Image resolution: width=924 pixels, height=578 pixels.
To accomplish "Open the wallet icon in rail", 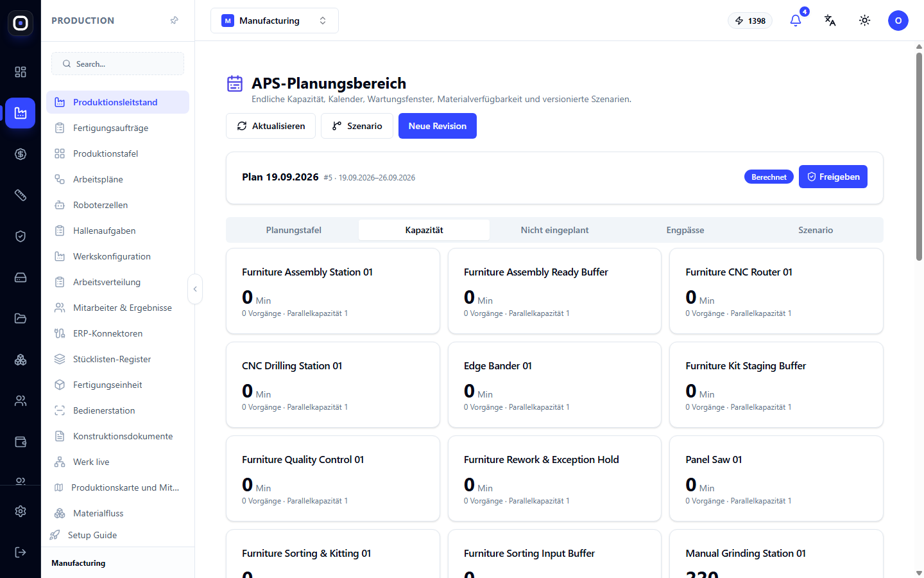I will (x=21, y=442).
